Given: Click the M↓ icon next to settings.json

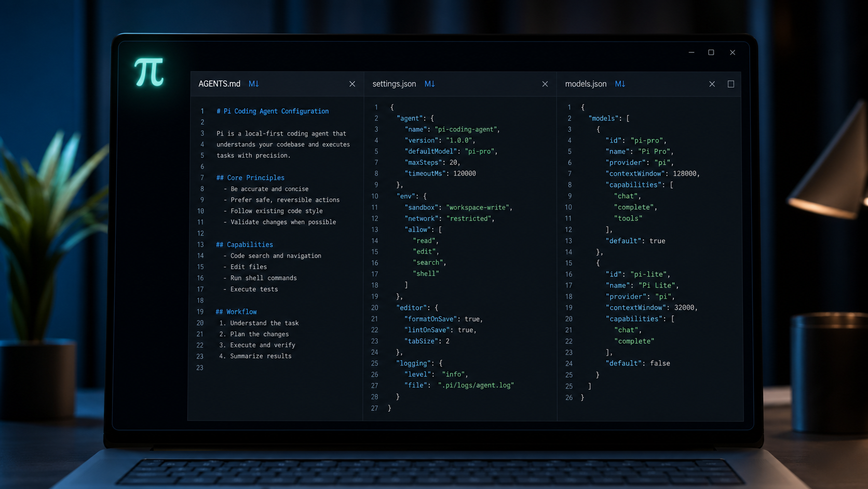Looking at the screenshot, I should (x=429, y=84).
